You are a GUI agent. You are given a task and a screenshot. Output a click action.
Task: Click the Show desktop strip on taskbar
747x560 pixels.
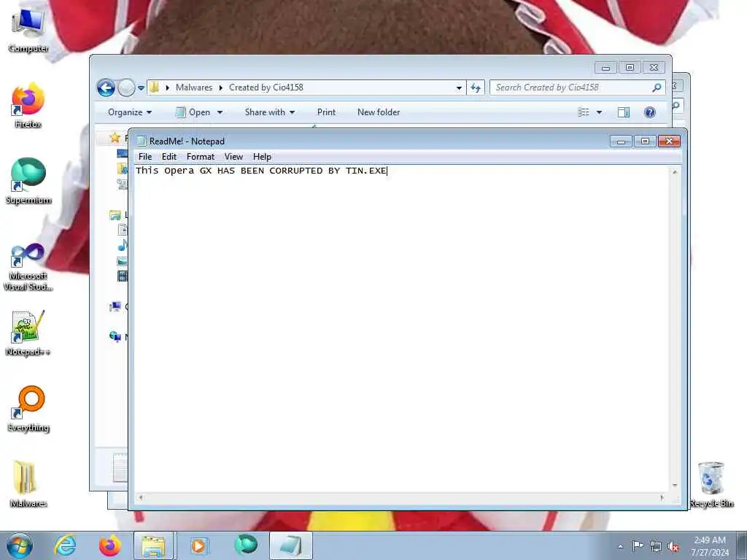point(742,545)
